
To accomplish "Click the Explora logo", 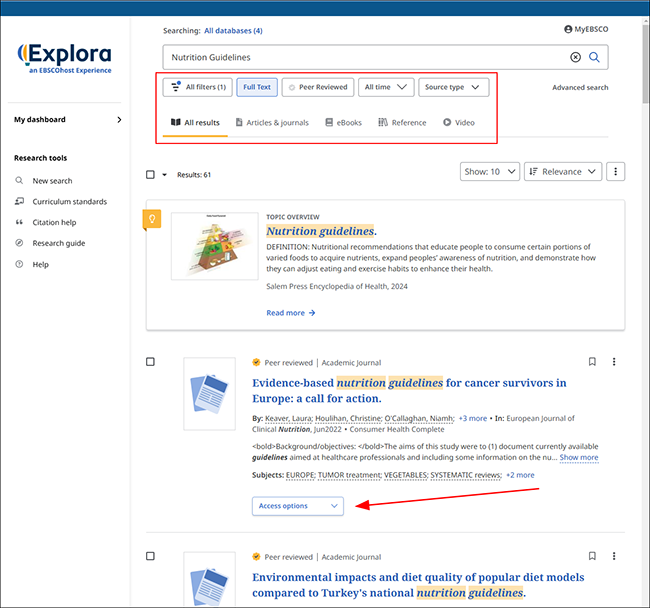I will point(64,58).
